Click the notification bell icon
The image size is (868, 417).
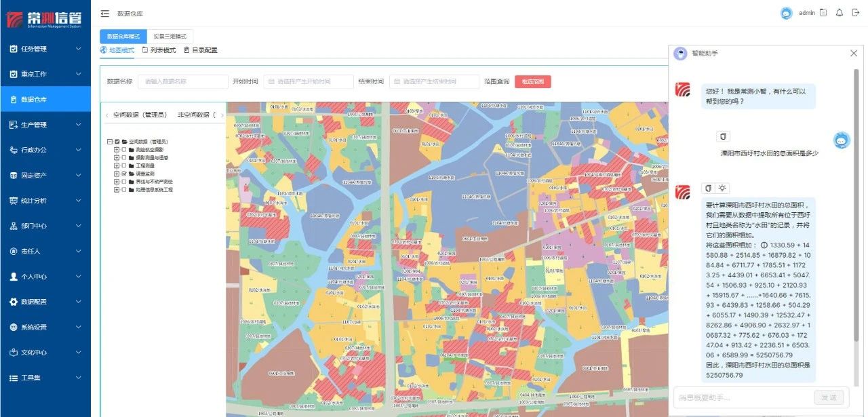click(x=839, y=13)
